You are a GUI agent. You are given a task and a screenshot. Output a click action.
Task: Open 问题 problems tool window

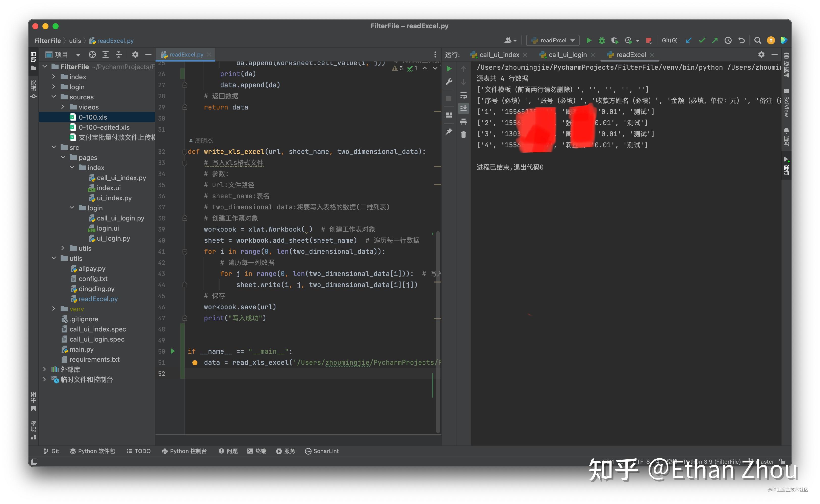pos(228,451)
